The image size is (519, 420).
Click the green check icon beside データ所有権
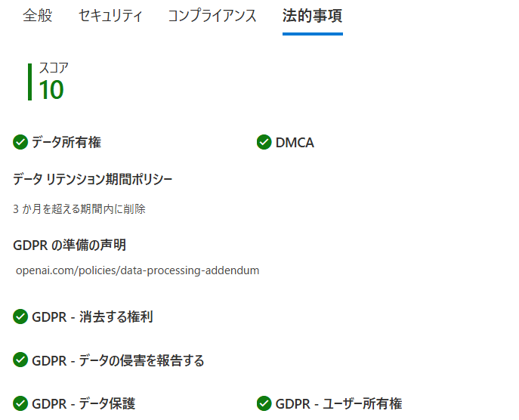tap(20, 142)
